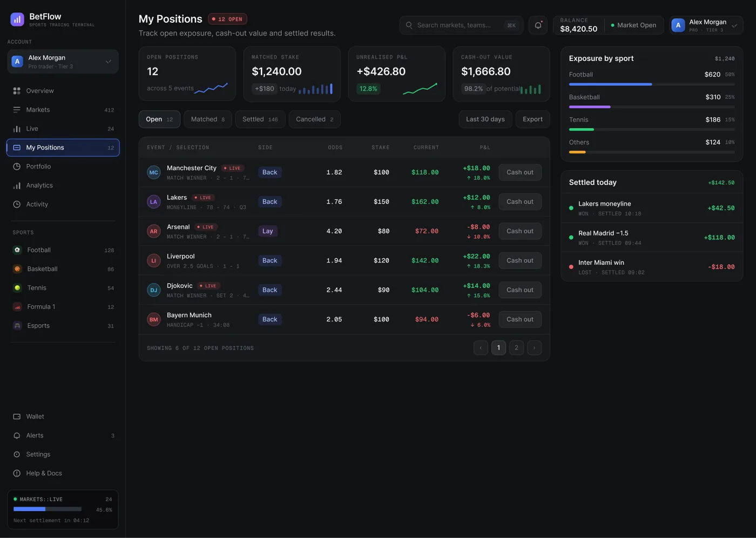This screenshot has height=538, width=756.
Task: Cash out the Bayern Munich position
Action: coord(520,319)
